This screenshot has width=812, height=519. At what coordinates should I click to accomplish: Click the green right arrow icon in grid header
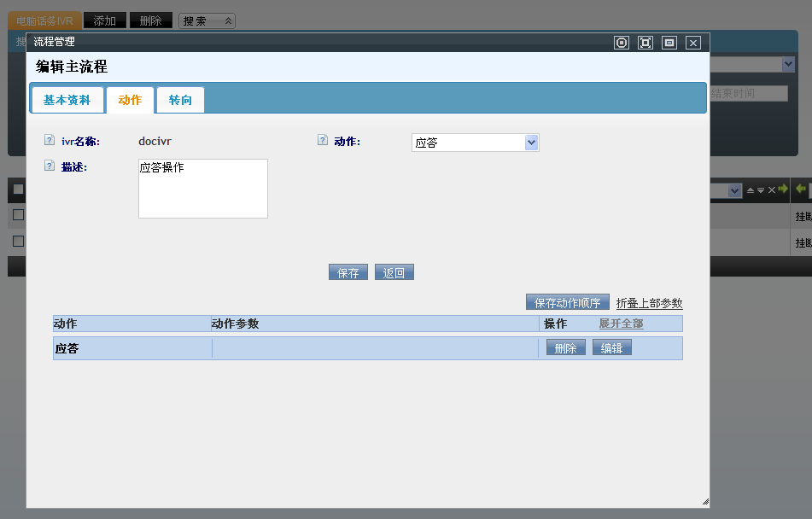pos(782,190)
